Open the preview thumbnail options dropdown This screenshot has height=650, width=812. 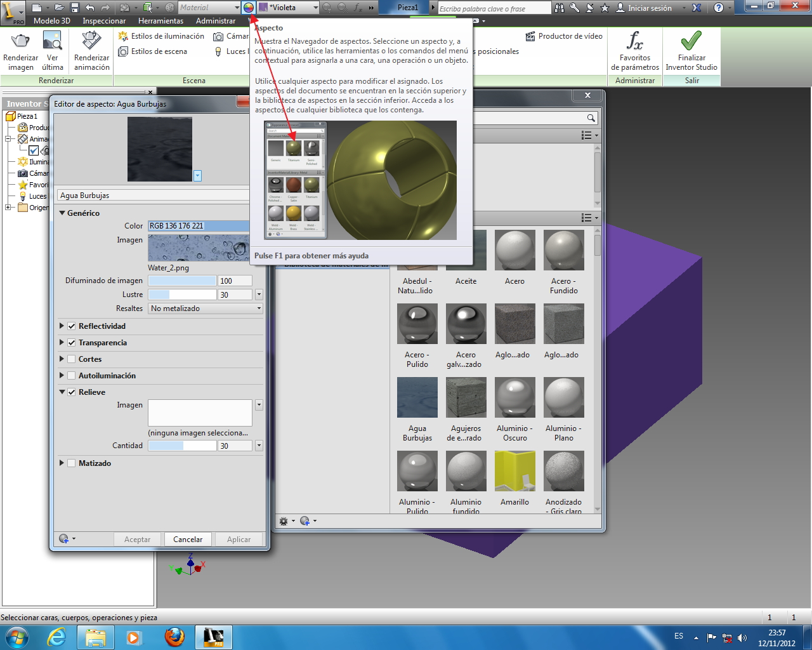tap(197, 176)
